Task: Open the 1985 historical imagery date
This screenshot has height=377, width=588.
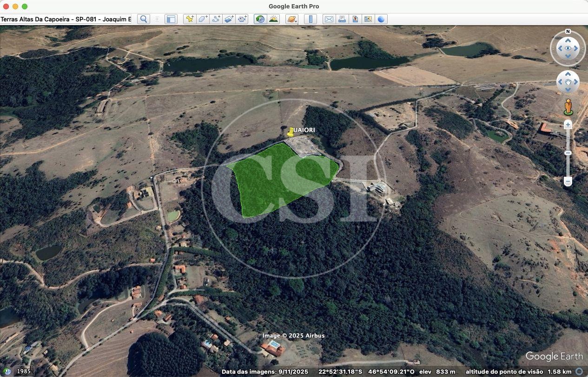Action: click(x=23, y=371)
